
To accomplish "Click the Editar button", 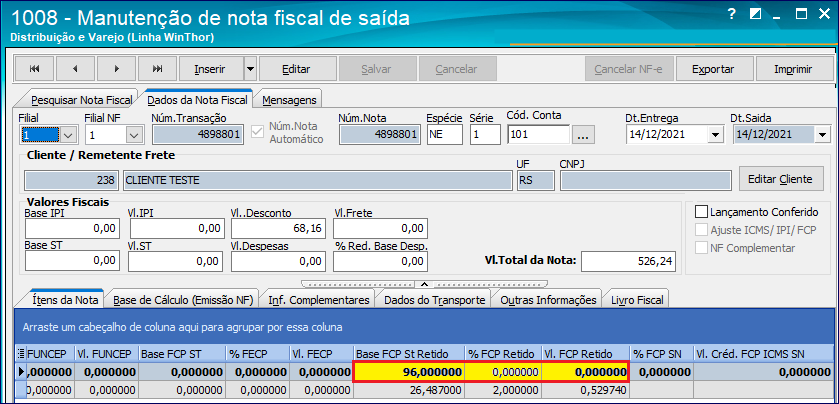I will pyautogui.click(x=296, y=69).
